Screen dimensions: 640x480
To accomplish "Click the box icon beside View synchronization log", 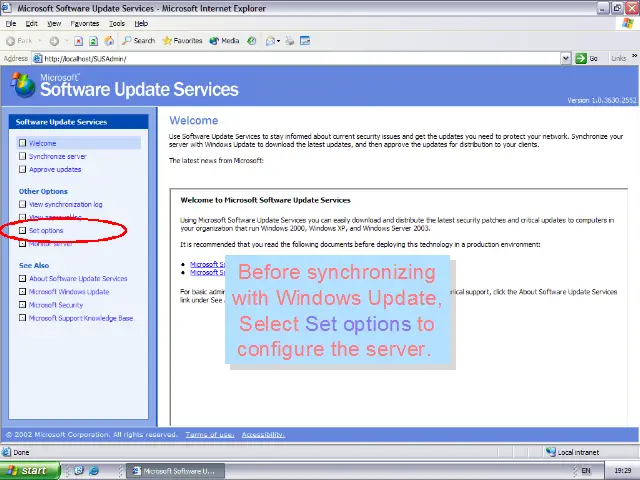I will coord(22,204).
